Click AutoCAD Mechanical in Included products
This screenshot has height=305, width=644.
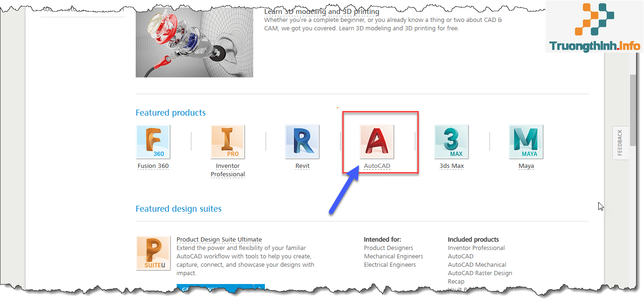click(x=477, y=265)
